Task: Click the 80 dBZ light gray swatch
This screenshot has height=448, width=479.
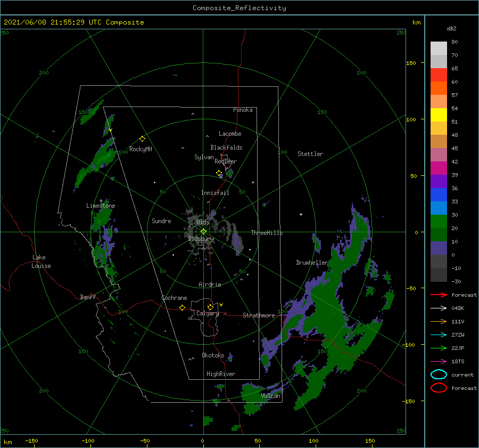Action: coord(439,48)
